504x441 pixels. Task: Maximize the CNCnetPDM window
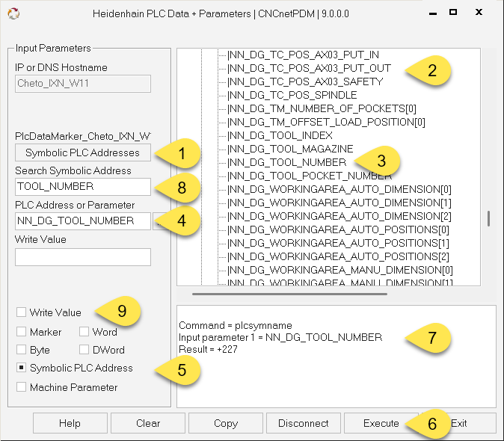[x=453, y=12]
